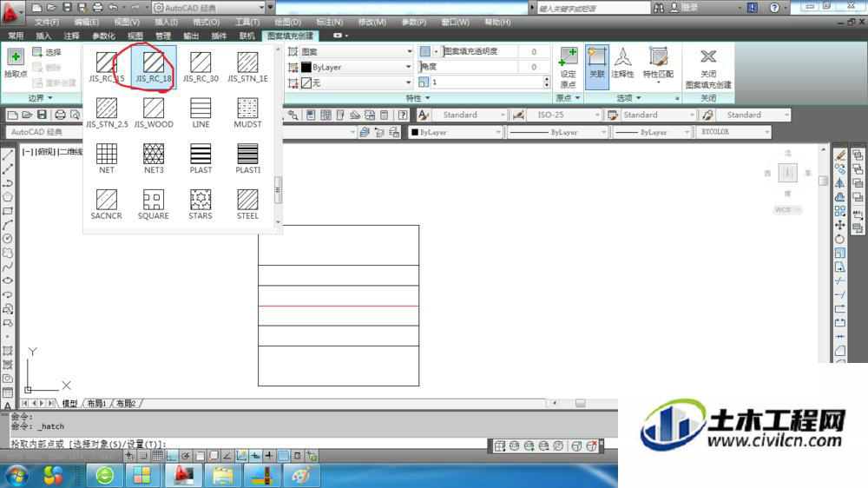Switch to the 常用 ribbon tab

(x=16, y=36)
